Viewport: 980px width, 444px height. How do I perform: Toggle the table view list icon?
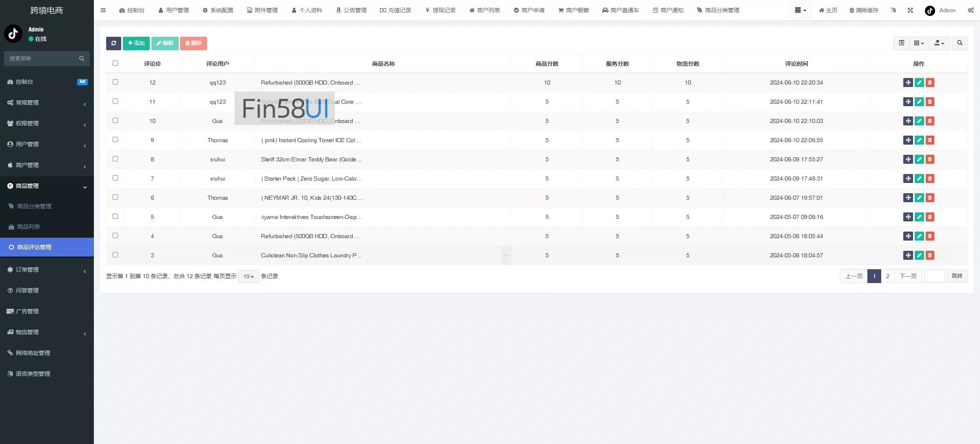(x=901, y=43)
